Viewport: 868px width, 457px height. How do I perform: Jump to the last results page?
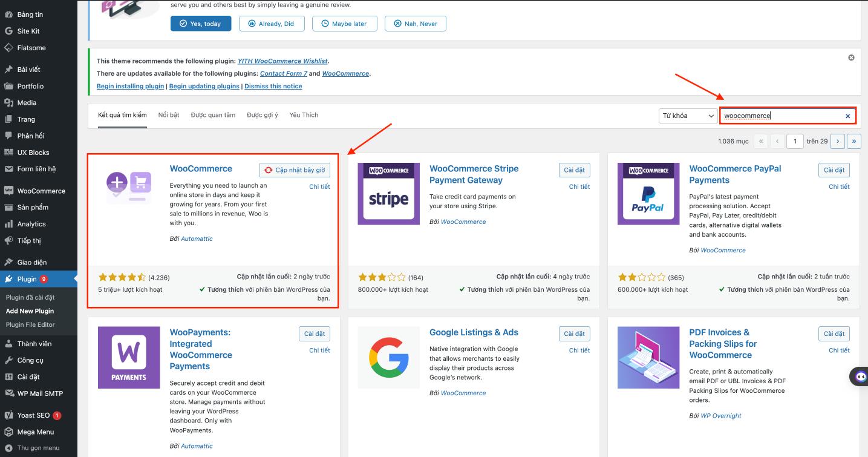[854, 141]
